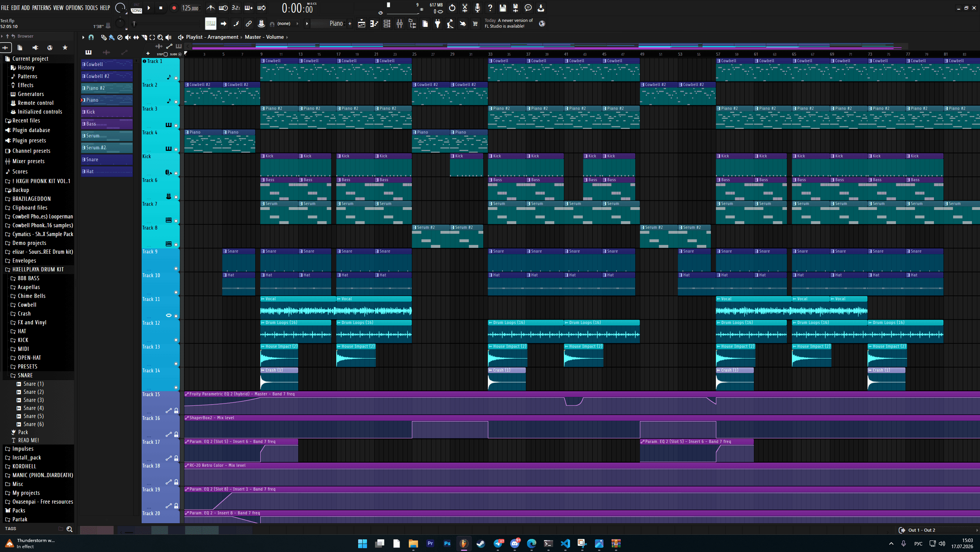This screenshot has height=552, width=980.
Task: Click the globe icon next to update notice
Action: (542, 24)
